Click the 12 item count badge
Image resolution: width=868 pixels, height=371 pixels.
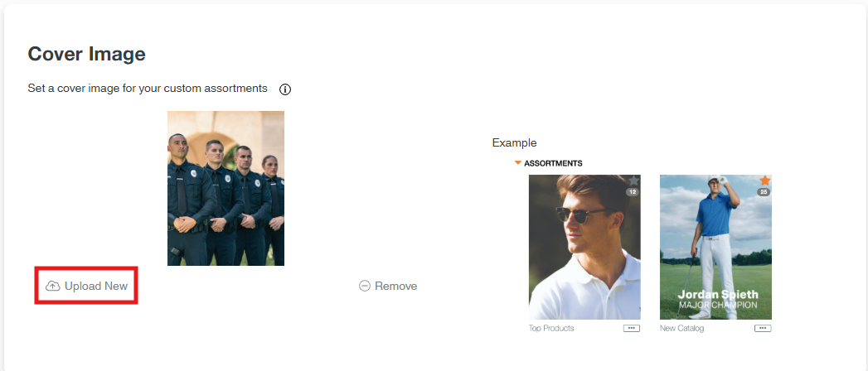633,192
